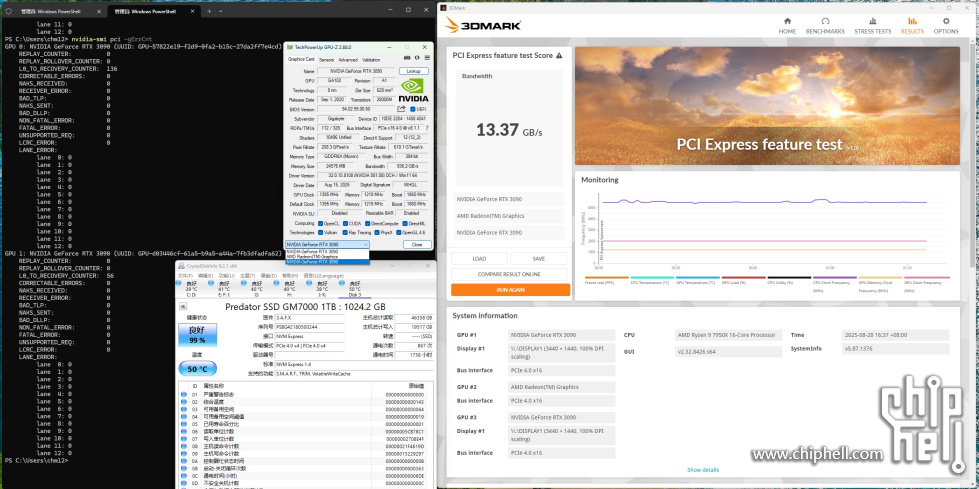This screenshot has width=979, height=489.
Task: Open STRESS TESTS icon in 3DMark
Action: coord(873,21)
